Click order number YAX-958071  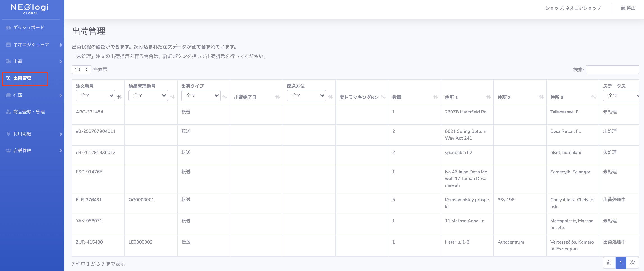[89, 221]
